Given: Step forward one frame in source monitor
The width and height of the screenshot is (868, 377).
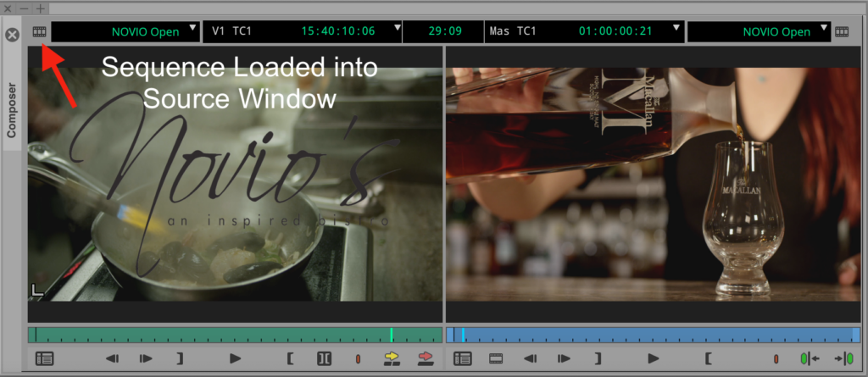Looking at the screenshot, I should click(146, 358).
